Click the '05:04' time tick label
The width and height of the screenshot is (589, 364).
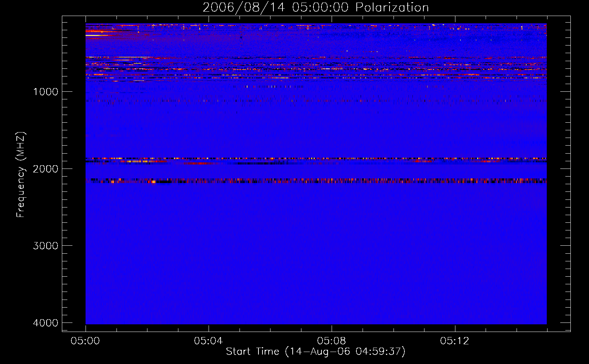pos(209,341)
